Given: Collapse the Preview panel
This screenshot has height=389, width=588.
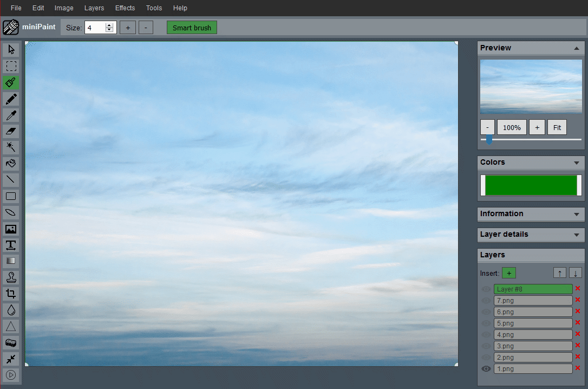Looking at the screenshot, I should coord(576,48).
